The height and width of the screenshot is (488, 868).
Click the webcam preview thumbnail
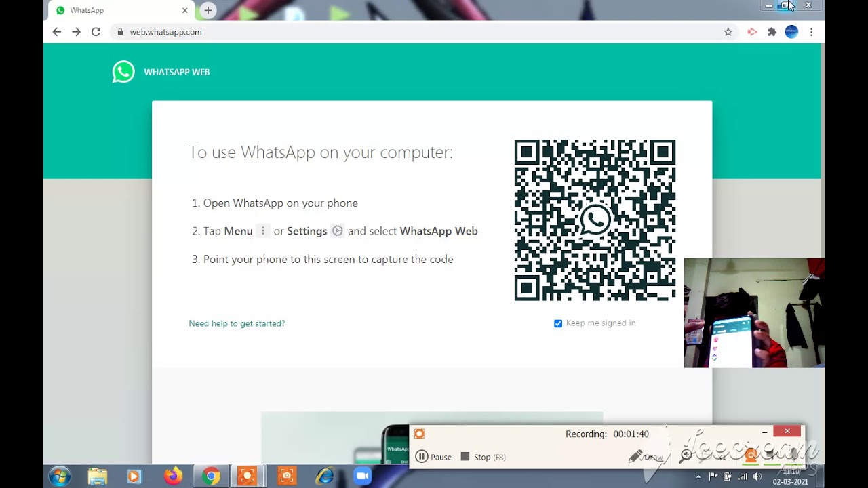click(754, 313)
